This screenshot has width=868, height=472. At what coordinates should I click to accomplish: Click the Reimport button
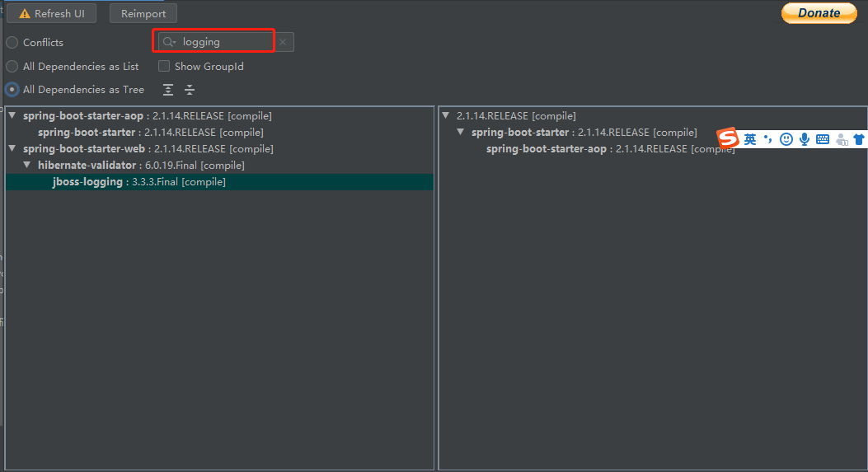click(x=143, y=13)
